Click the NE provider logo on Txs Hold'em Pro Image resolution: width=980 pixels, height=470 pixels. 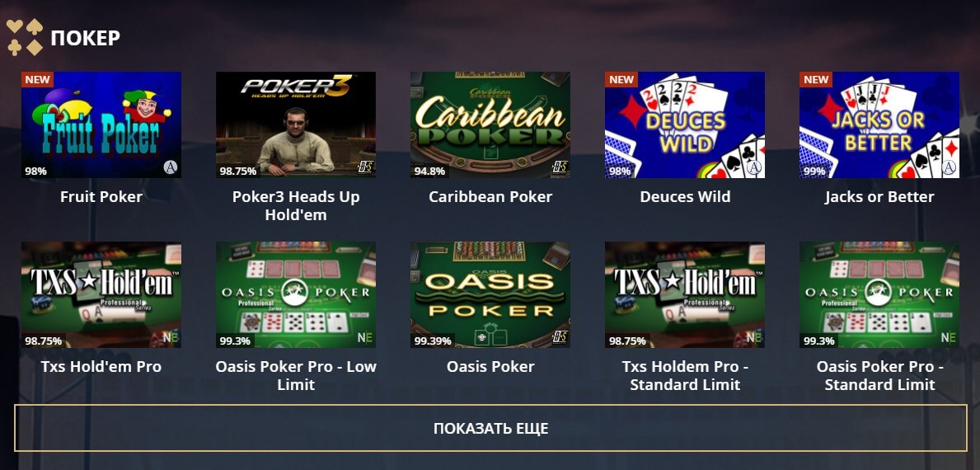pyautogui.click(x=171, y=337)
